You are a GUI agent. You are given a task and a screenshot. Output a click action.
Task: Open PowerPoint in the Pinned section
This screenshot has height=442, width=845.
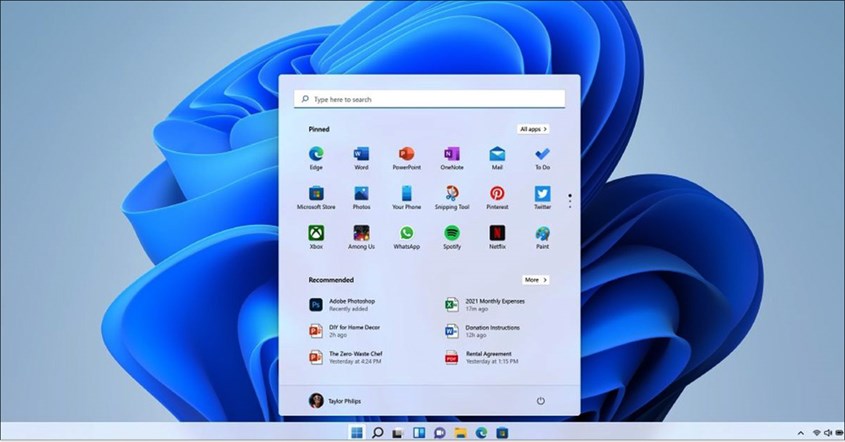406,158
